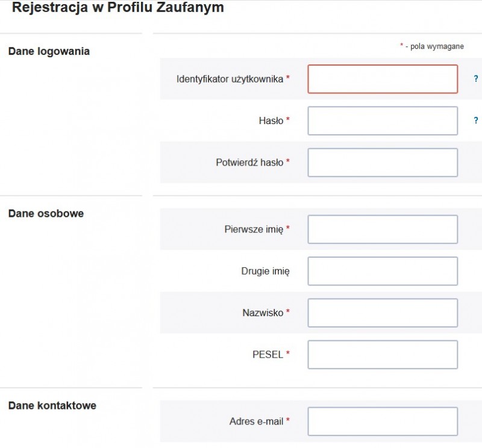Click the PESEL label text
The height and width of the screenshot is (448, 482).
pos(268,355)
